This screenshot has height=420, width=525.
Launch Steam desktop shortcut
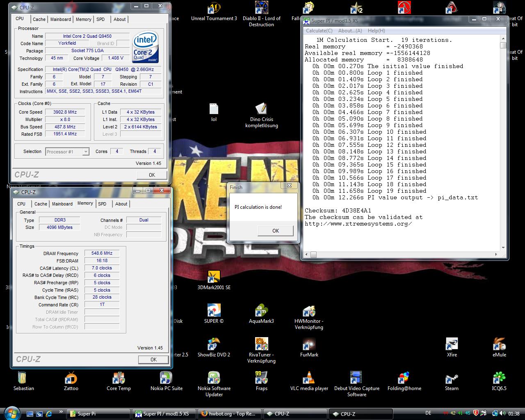[x=452, y=381]
